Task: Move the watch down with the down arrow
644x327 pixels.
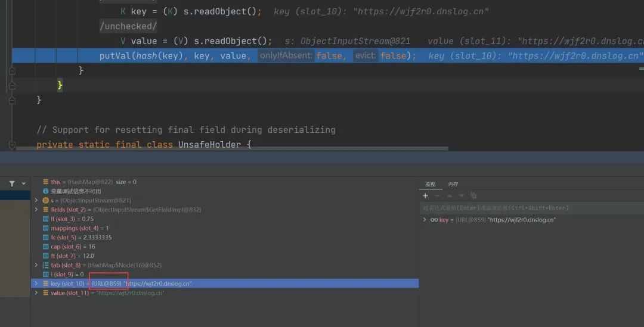Action: click(x=461, y=196)
